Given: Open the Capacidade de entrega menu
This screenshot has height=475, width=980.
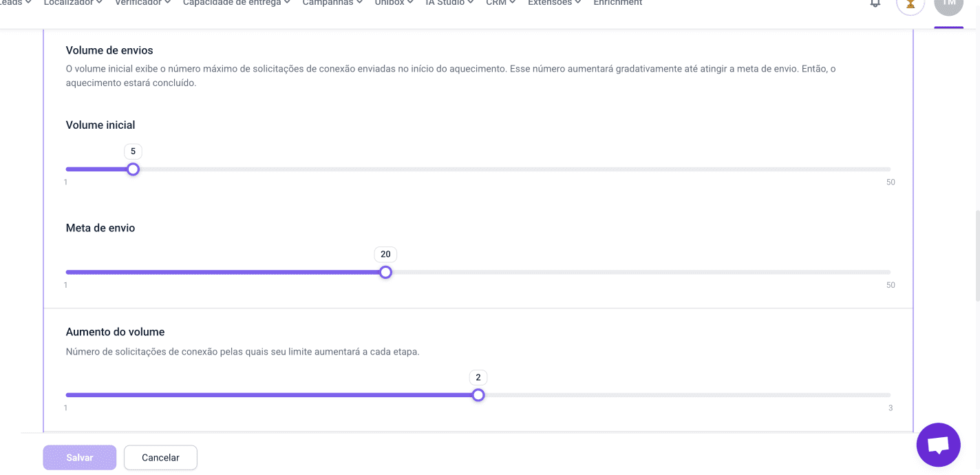Looking at the screenshot, I should click(236, 3).
